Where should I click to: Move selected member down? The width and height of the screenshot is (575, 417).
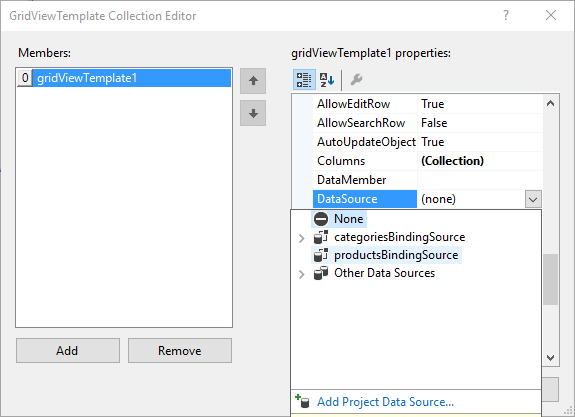click(253, 113)
